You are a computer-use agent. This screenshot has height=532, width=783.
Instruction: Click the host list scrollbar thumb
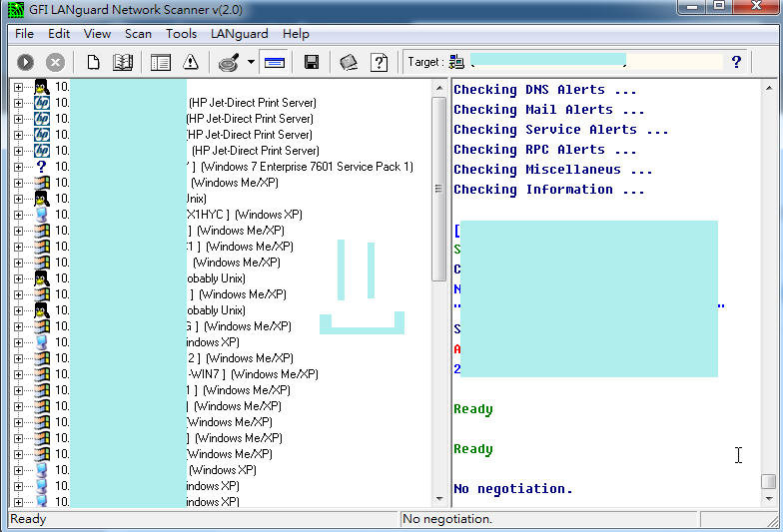click(x=439, y=190)
